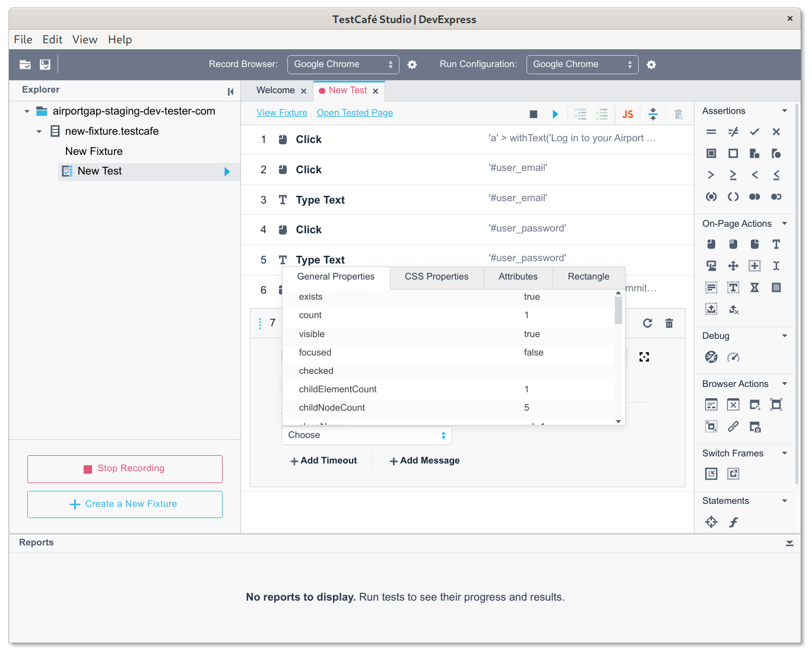Collapse the On-Page Actions section

[785, 224]
